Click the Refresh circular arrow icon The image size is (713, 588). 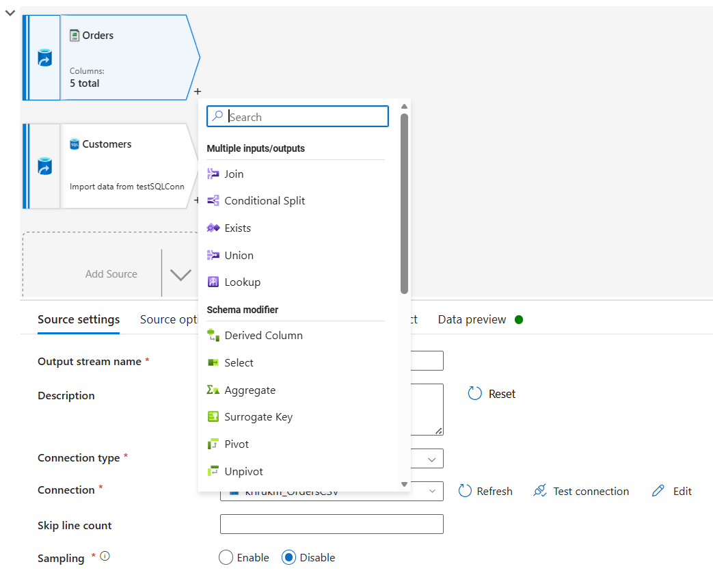tap(465, 491)
